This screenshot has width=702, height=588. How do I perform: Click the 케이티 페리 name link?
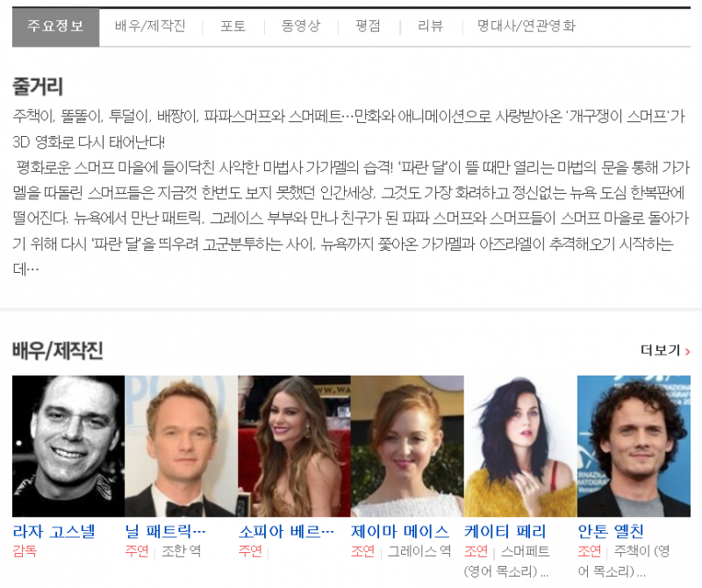click(x=505, y=531)
